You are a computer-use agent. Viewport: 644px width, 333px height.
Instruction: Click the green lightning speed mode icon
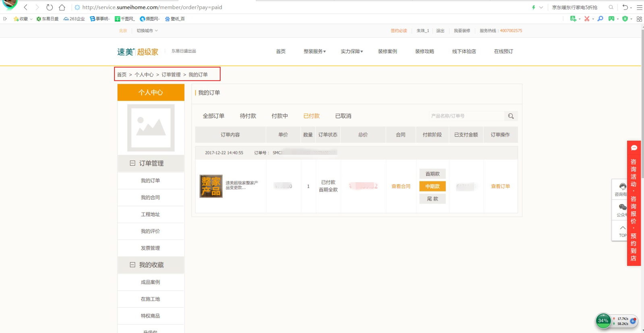pos(534,7)
